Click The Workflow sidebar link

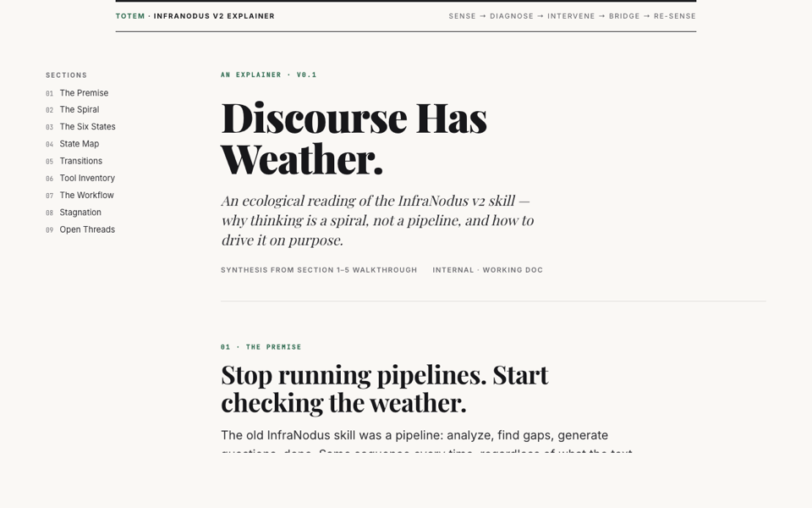[x=86, y=196]
